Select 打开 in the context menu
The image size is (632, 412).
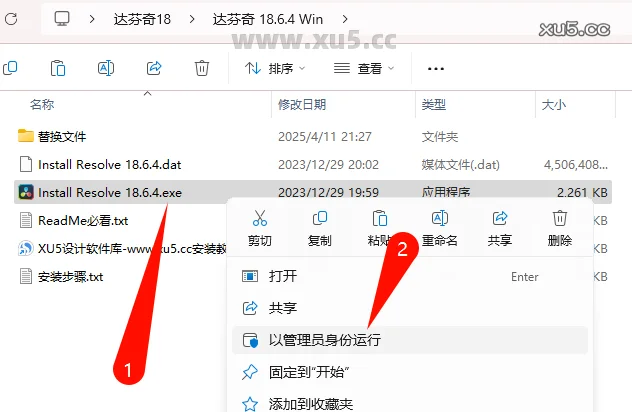(x=410, y=277)
